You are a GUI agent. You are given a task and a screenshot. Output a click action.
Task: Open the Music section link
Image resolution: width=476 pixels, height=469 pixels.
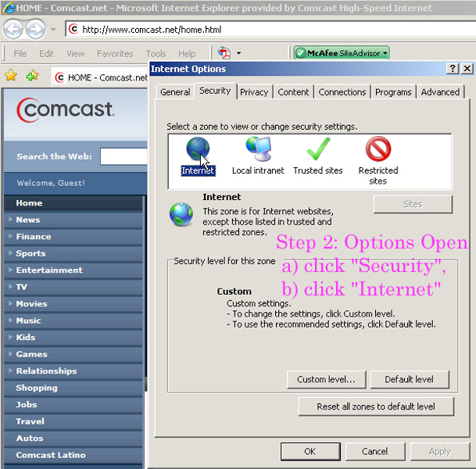(28, 320)
